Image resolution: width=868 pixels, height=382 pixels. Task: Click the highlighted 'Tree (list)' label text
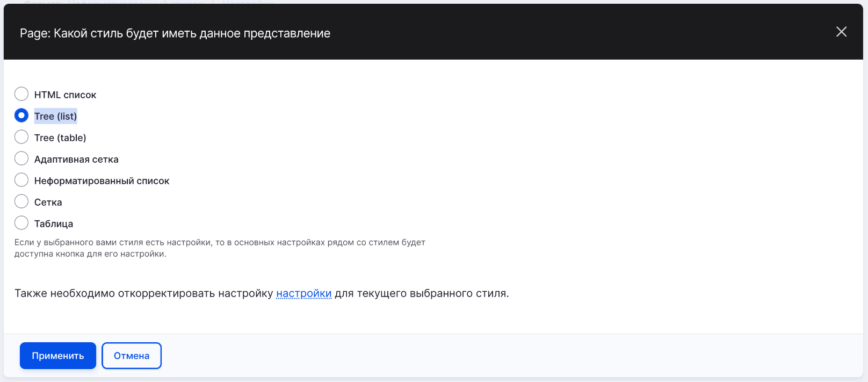pyautogui.click(x=55, y=116)
